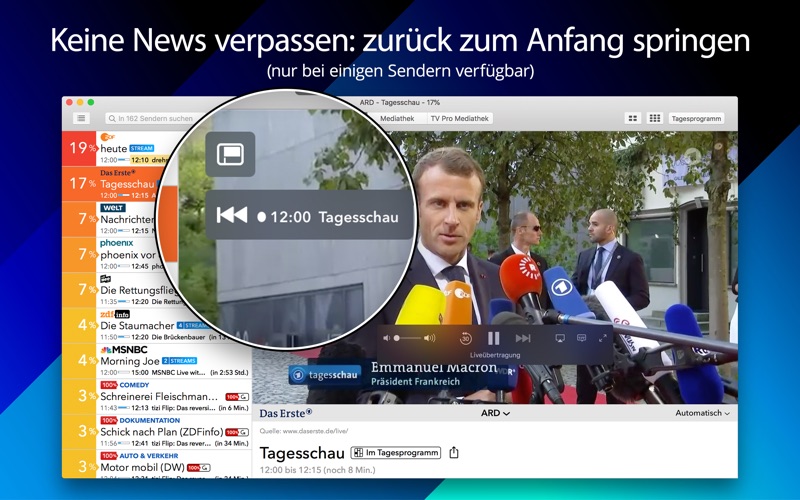Screen dimensions: 800x500
Task: Click the 17% rating tile
Action: click(79, 184)
